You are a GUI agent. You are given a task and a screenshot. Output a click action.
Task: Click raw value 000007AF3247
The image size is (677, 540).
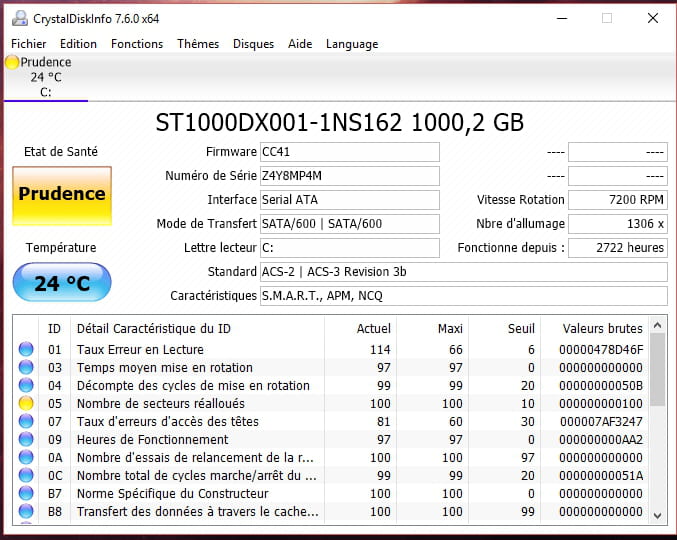point(601,422)
